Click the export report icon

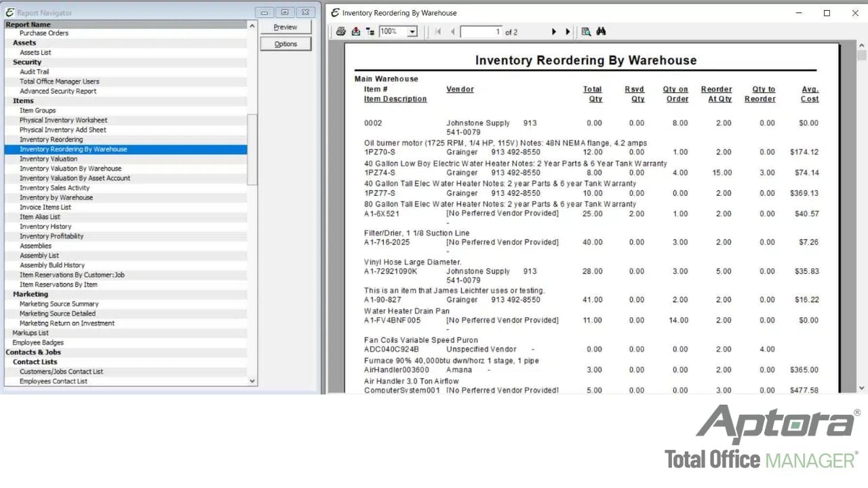click(x=356, y=32)
